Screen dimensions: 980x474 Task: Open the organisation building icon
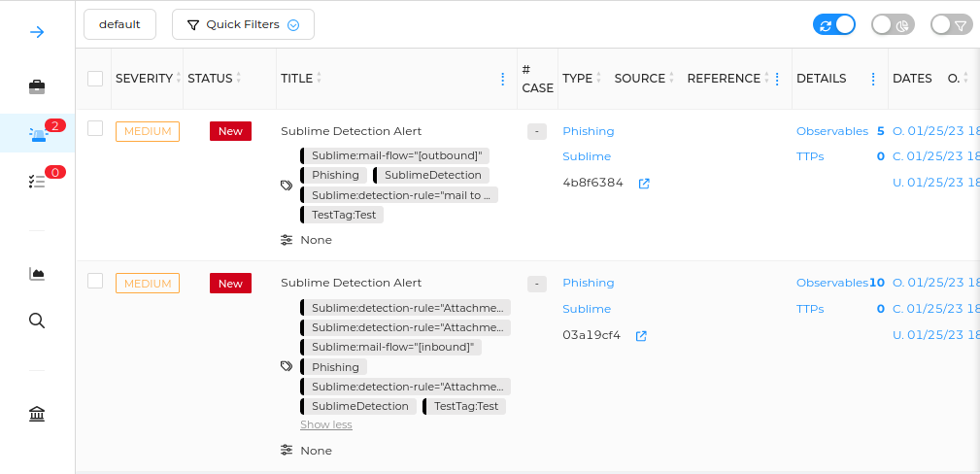(x=37, y=415)
